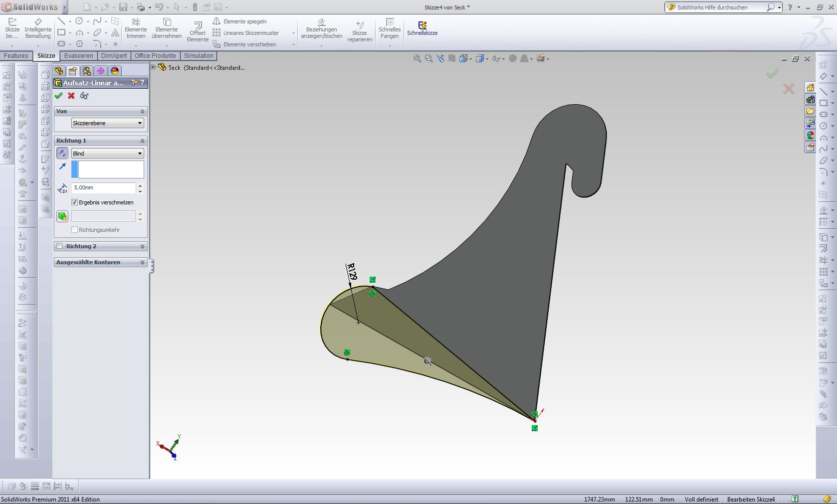Image resolution: width=837 pixels, height=504 pixels.
Task: Toggle Ergebnis verschmelzen checkbox
Action: tap(75, 202)
